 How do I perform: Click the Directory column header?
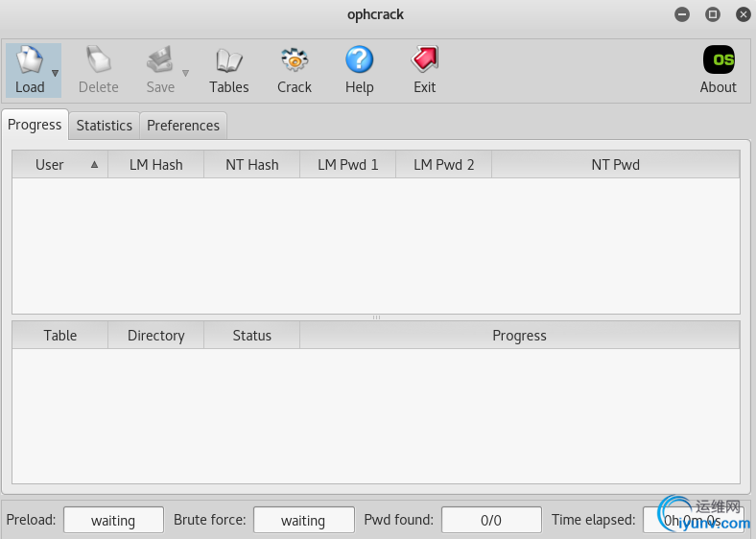[x=155, y=335]
